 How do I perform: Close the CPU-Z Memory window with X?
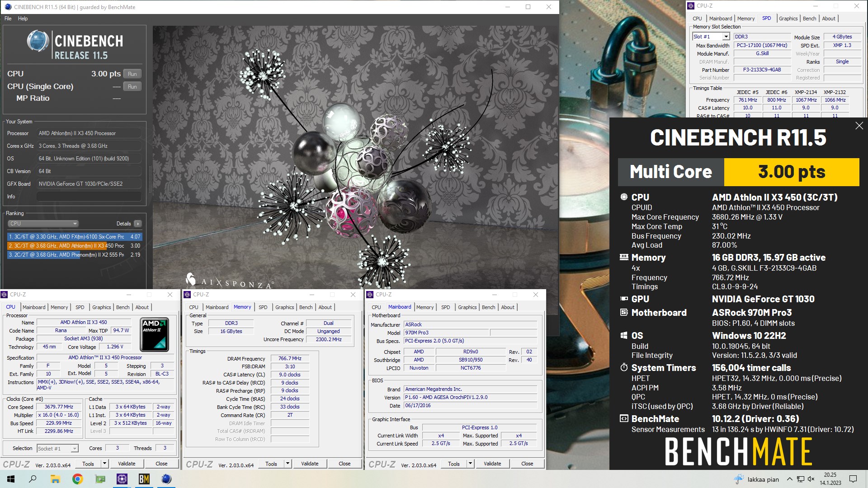353,295
